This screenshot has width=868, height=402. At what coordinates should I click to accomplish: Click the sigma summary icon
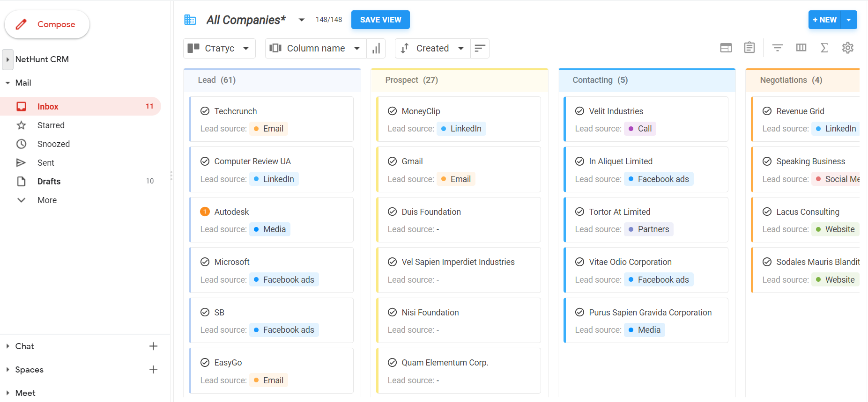pyautogui.click(x=824, y=48)
